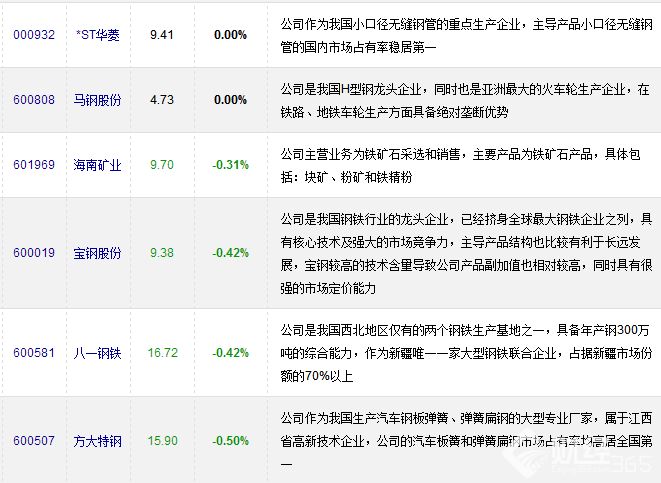Image resolution: width=661 pixels, height=483 pixels.
Task: Click the 0.00% change for 马钢股份
Action: (x=231, y=100)
